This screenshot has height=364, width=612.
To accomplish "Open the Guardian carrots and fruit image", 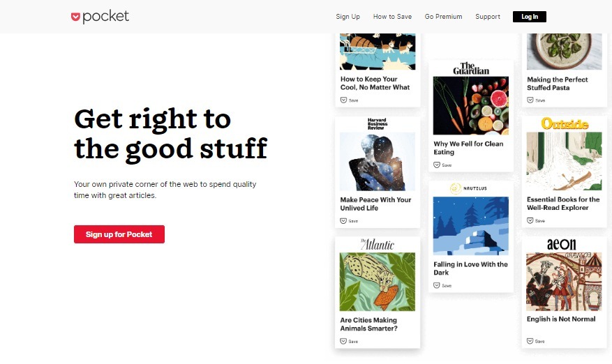I will point(471,106).
